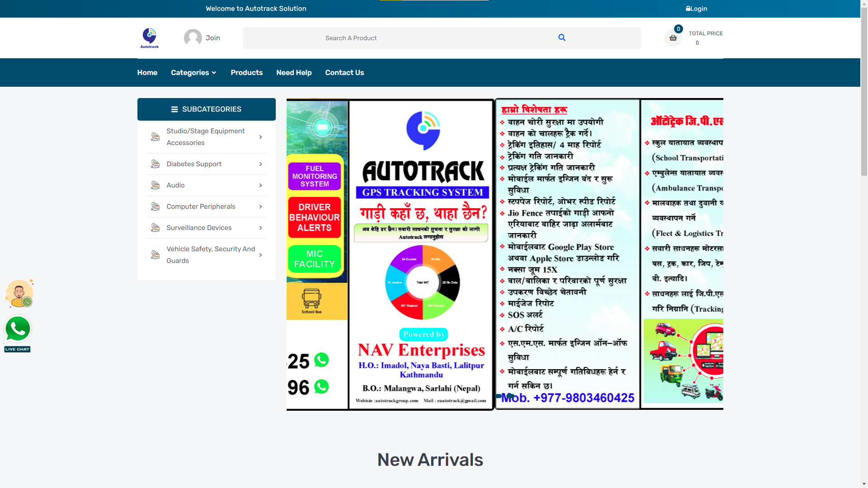Click the search magnifier icon
The width and height of the screenshot is (868, 488).
(x=562, y=38)
